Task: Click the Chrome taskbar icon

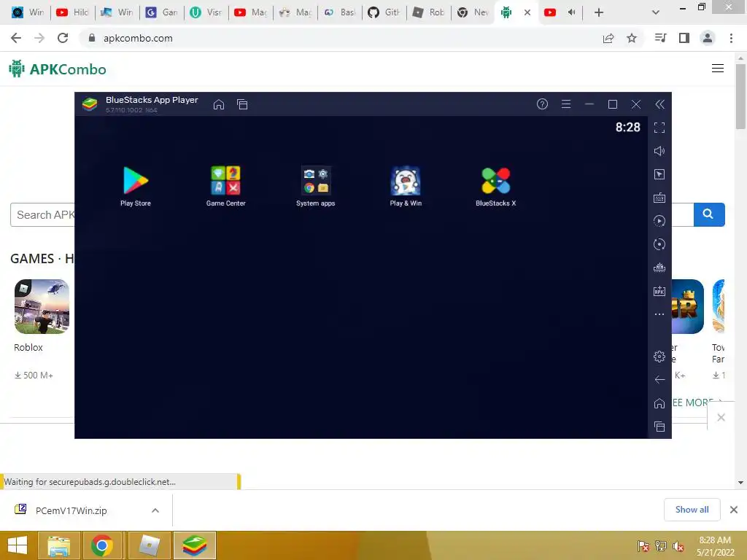Action: 101,545
